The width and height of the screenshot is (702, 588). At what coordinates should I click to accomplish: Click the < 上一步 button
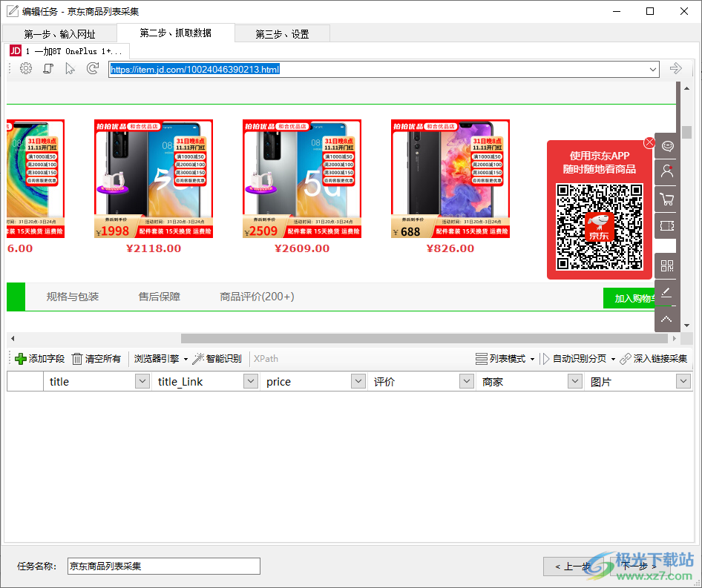574,566
